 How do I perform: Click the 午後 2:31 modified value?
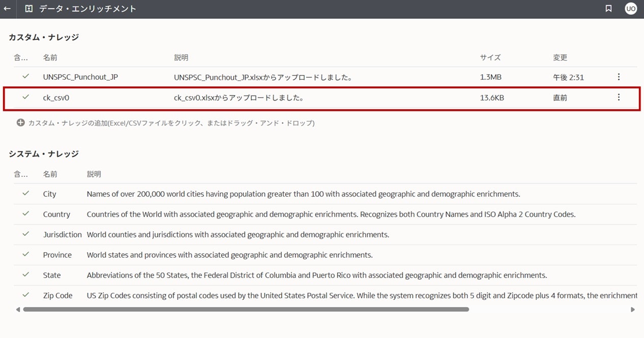pos(569,77)
